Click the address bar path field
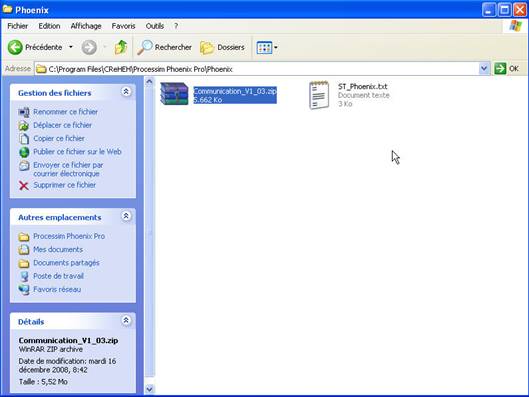529x397 pixels. [x=256, y=69]
